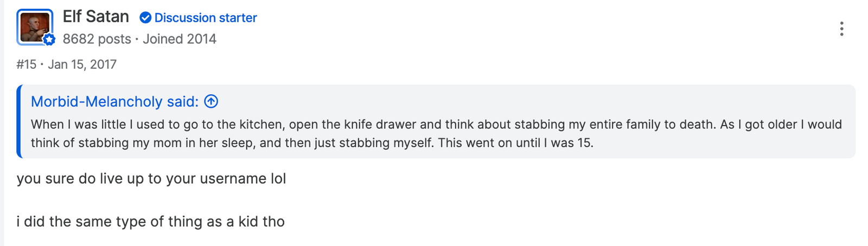This screenshot has width=868, height=246.
Task: Click the up-arrow icon beside the quote header
Action: tap(211, 101)
